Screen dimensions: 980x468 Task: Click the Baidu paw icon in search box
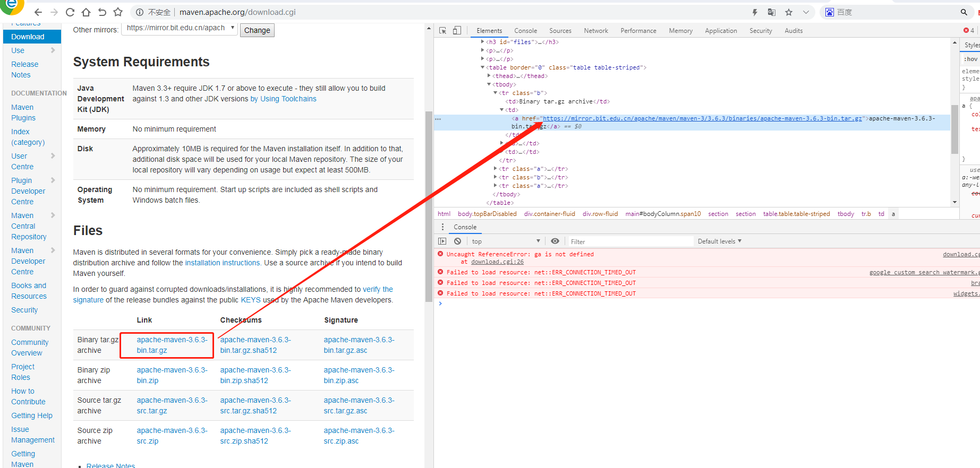pyautogui.click(x=829, y=12)
